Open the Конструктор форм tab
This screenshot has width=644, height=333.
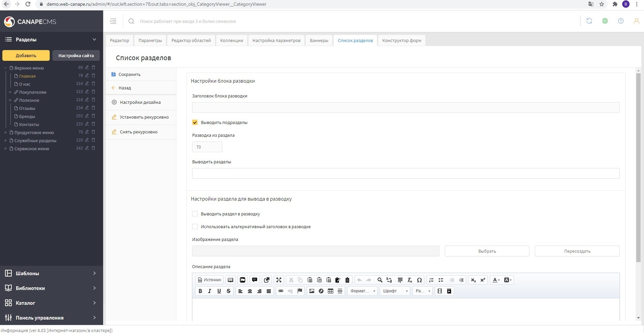point(401,40)
